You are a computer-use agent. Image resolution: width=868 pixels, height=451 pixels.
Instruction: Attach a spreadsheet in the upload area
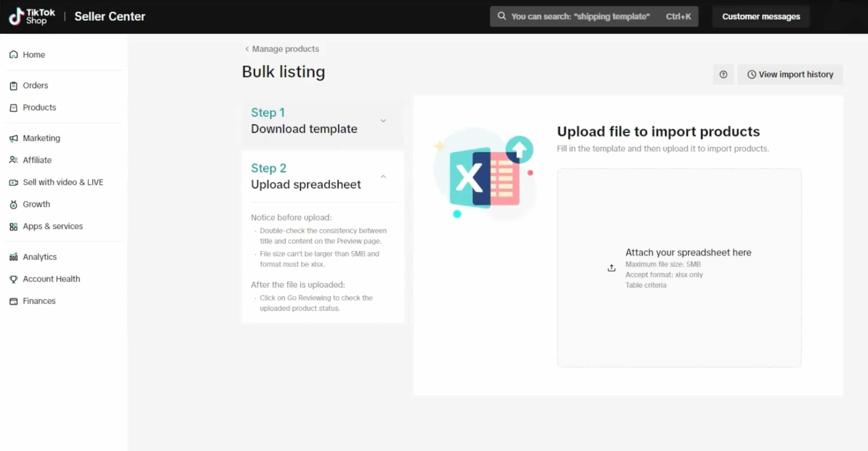coord(679,268)
